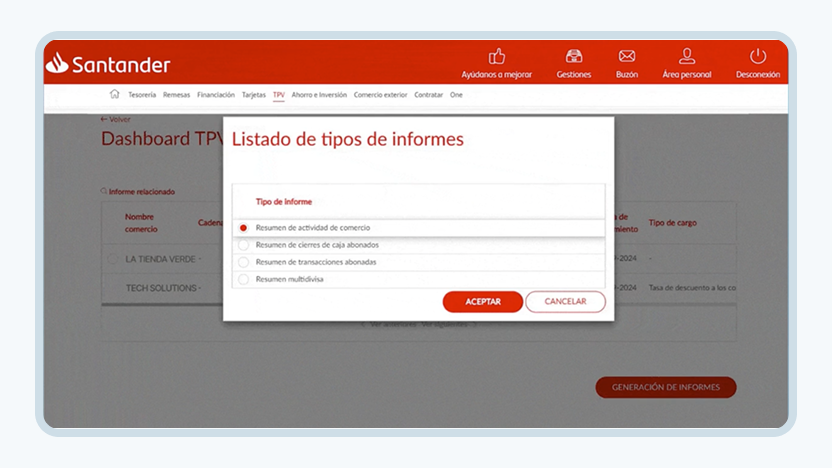Image resolution: width=832 pixels, height=468 pixels.
Task: Click the Informe relacionado search icon
Action: [103, 191]
